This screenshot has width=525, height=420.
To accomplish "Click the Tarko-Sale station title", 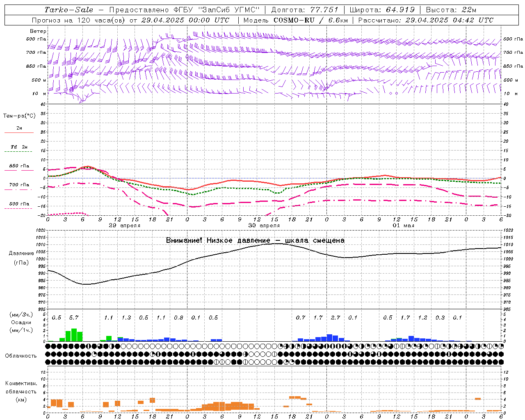I will [x=69, y=10].
